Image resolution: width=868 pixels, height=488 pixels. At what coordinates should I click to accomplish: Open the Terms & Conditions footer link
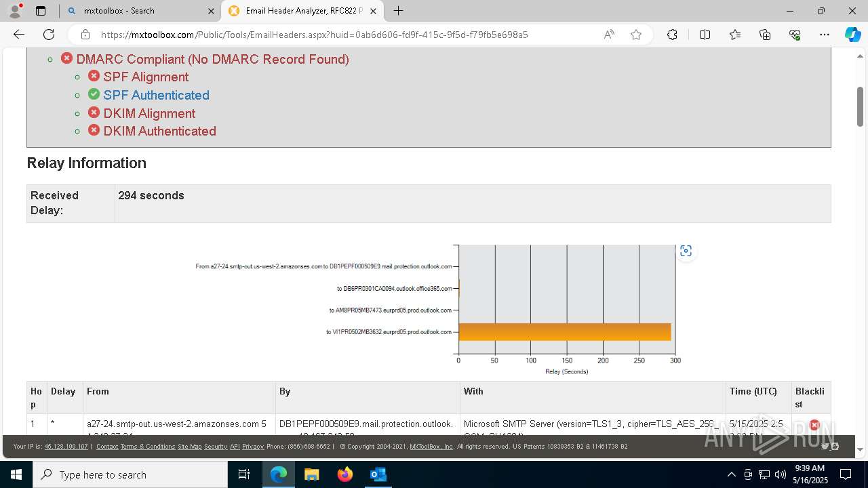tap(148, 447)
